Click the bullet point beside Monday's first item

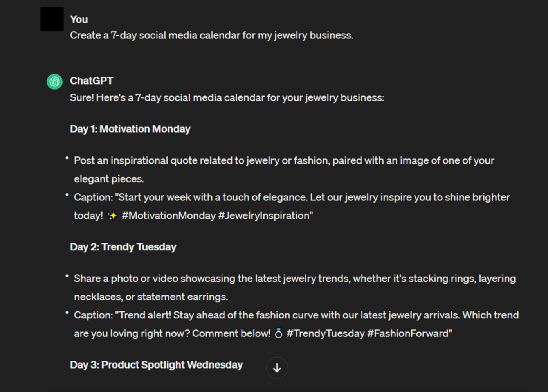(x=67, y=158)
